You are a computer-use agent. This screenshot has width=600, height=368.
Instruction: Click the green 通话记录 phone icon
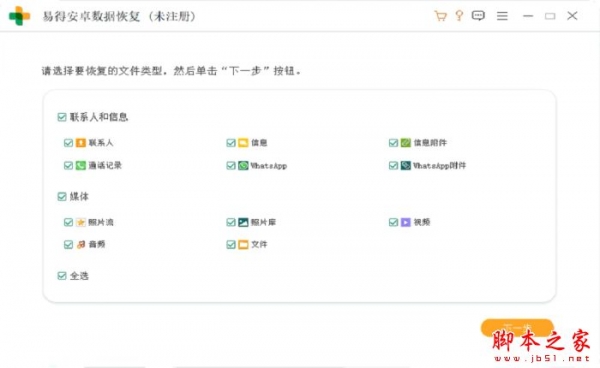(x=80, y=165)
